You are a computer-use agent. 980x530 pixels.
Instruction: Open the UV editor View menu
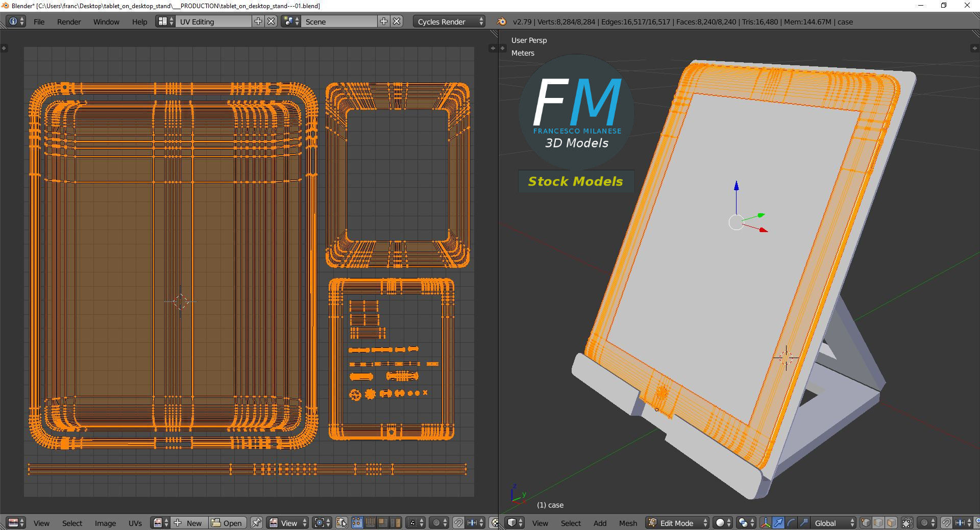click(41, 523)
